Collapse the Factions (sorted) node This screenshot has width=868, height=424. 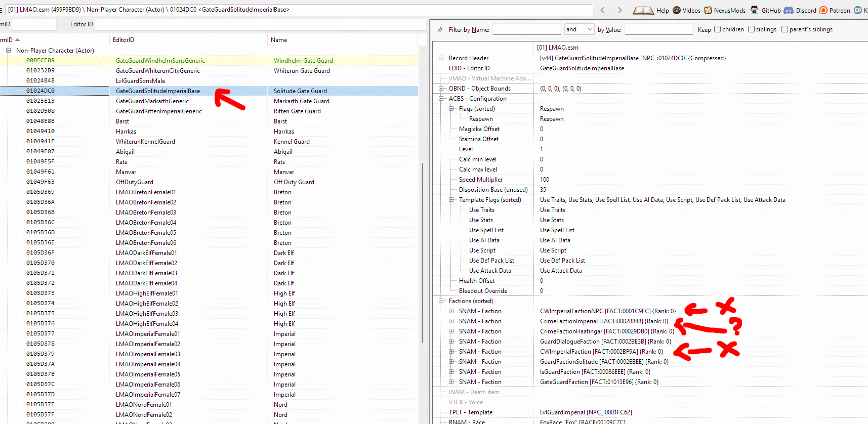pos(441,301)
